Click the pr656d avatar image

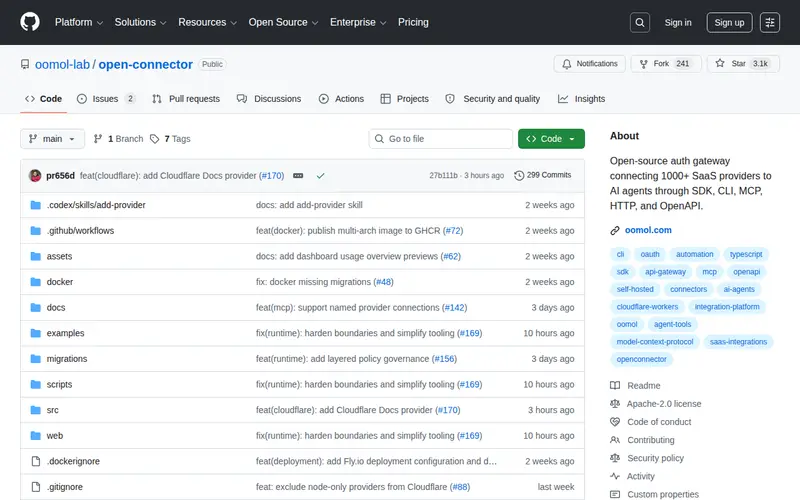click(35, 176)
